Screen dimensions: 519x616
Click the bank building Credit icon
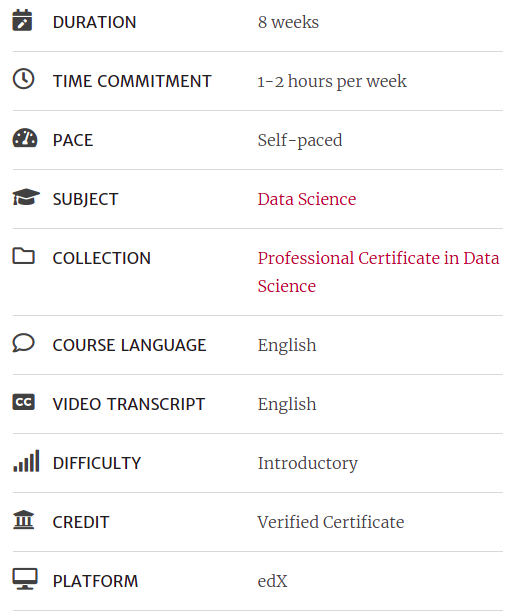click(x=24, y=520)
